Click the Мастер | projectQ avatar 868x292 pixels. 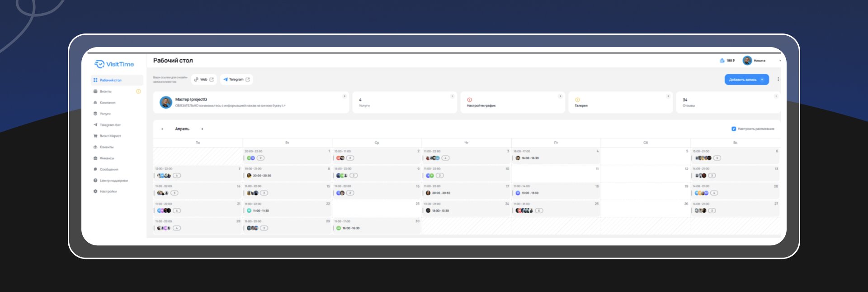click(x=166, y=102)
